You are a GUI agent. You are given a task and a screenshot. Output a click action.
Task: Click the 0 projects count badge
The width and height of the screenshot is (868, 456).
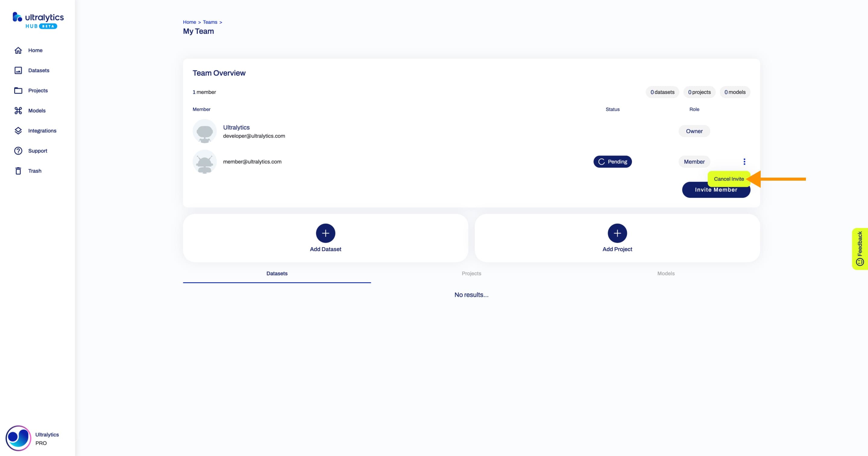tap(699, 92)
